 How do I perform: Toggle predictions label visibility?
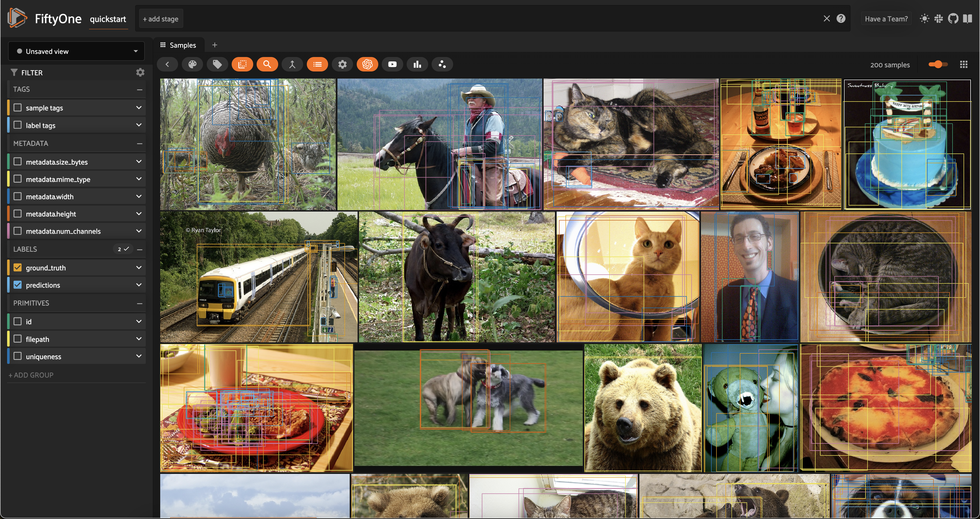point(18,284)
